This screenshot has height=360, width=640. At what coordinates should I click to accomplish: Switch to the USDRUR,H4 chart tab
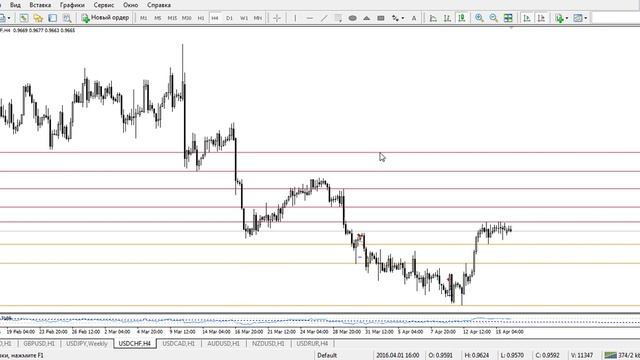coord(312,344)
